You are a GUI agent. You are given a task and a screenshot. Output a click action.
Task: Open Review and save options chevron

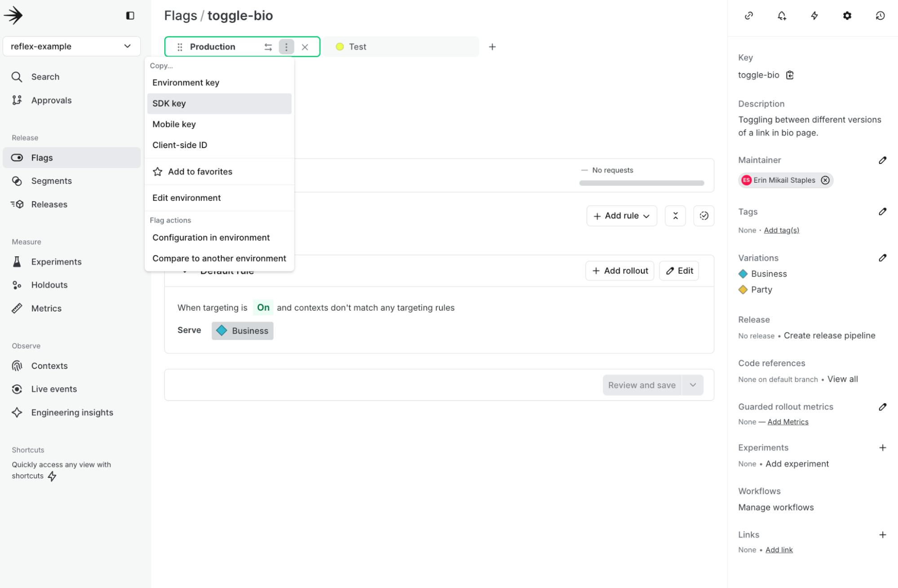[693, 385]
